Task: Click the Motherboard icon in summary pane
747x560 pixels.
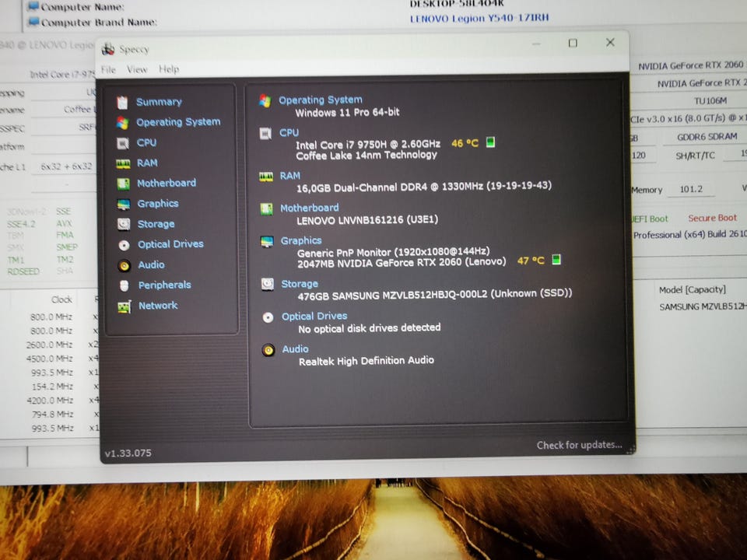Action: 266,209
